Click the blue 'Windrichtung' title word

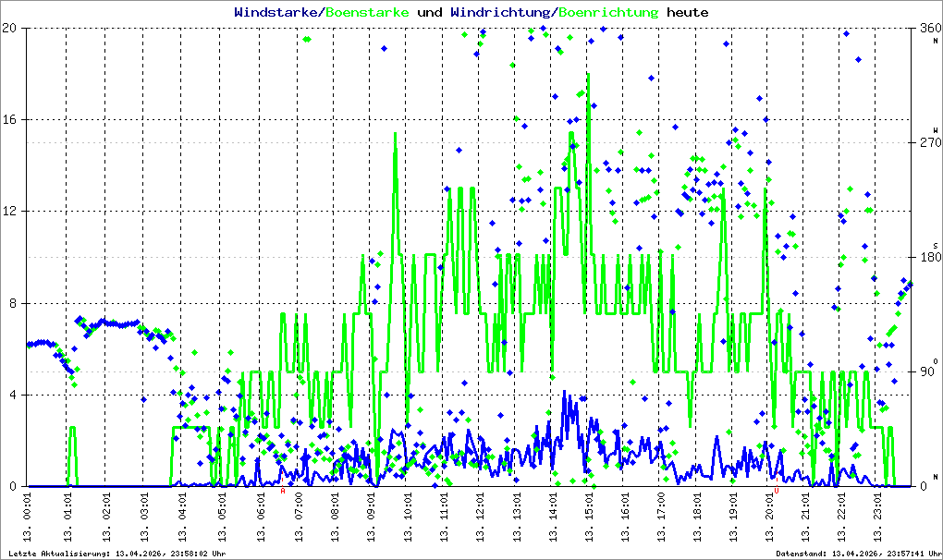501,12
